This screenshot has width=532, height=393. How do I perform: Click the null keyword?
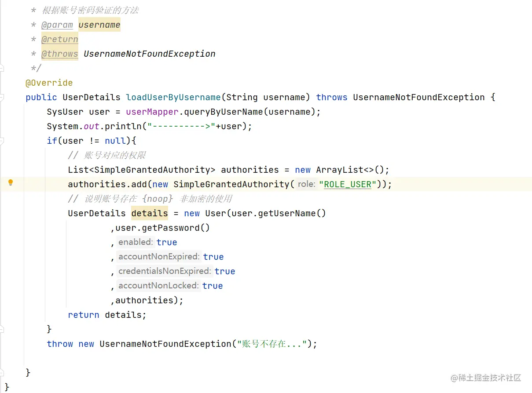click(115, 141)
